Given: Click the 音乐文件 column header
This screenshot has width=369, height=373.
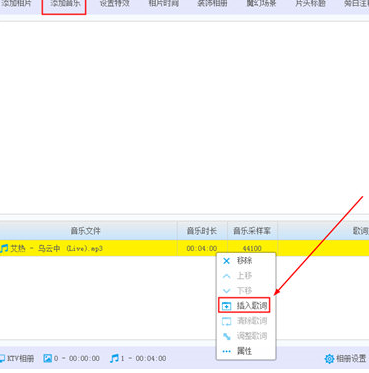Looking at the screenshot, I should 86,231.
